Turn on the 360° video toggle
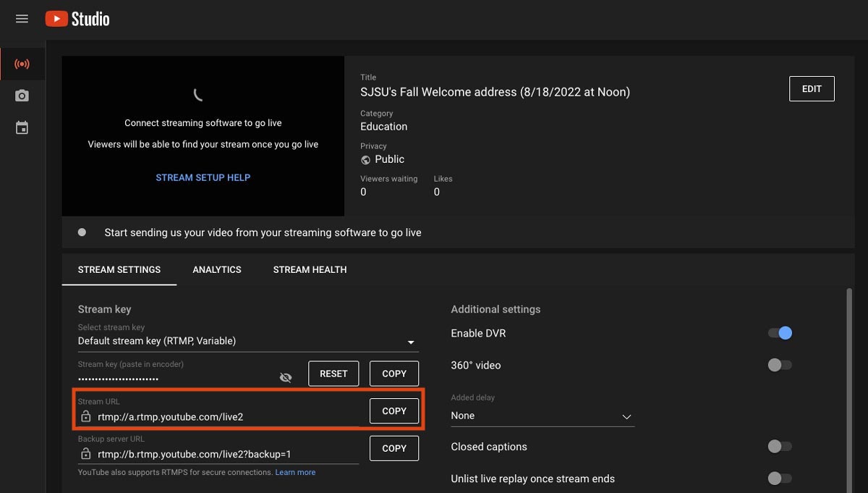The height and width of the screenshot is (493, 868). (780, 365)
